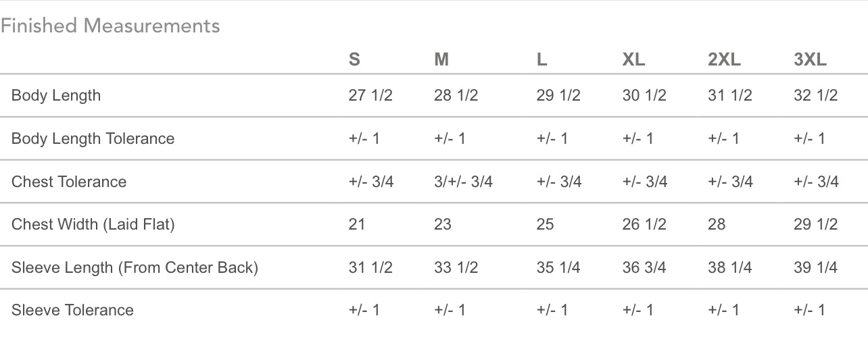Click the 32 1/2 body length value
868x364 pixels.
815,95
